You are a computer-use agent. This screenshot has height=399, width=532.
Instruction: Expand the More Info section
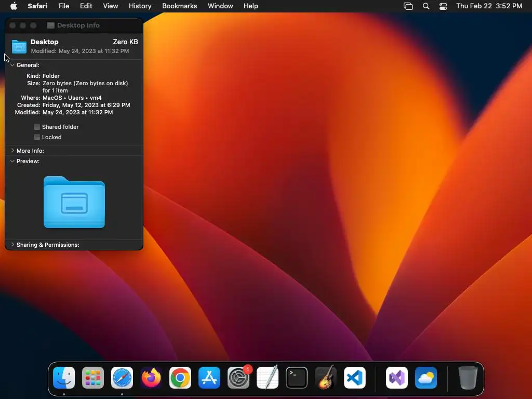click(x=12, y=150)
